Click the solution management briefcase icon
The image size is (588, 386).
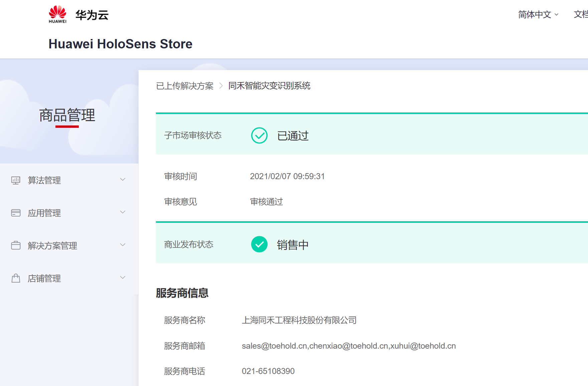[16, 246]
